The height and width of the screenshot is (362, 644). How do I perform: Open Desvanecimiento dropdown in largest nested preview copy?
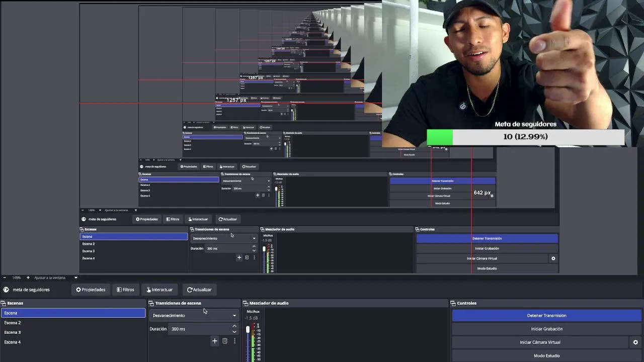pyautogui.click(x=224, y=238)
